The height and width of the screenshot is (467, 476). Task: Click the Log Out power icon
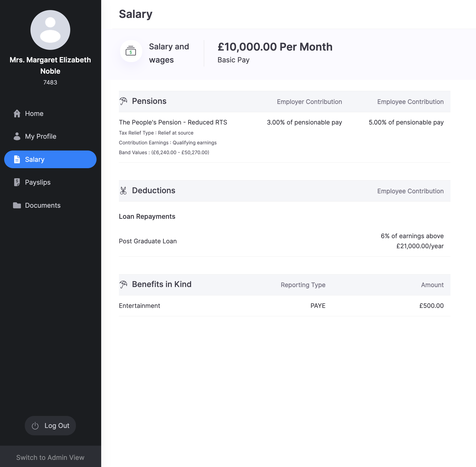coord(35,426)
